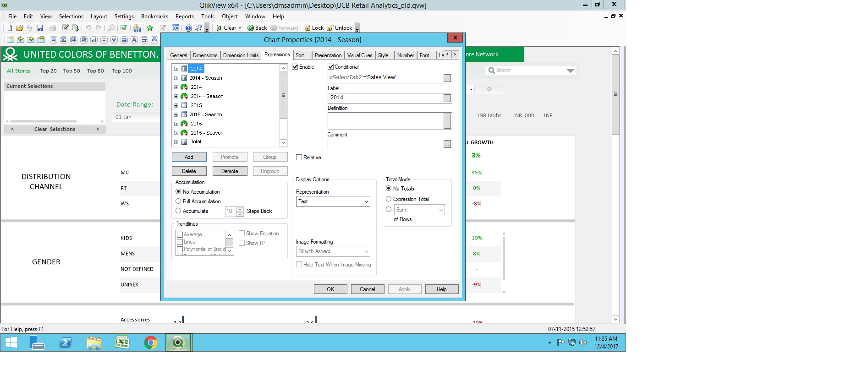Create an Input Box equals icon
Image resolution: width=868 pixels, height=391 pixels.
[104, 40]
